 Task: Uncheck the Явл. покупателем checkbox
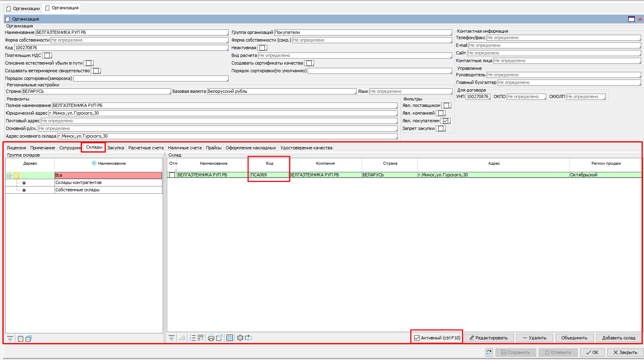pos(445,121)
